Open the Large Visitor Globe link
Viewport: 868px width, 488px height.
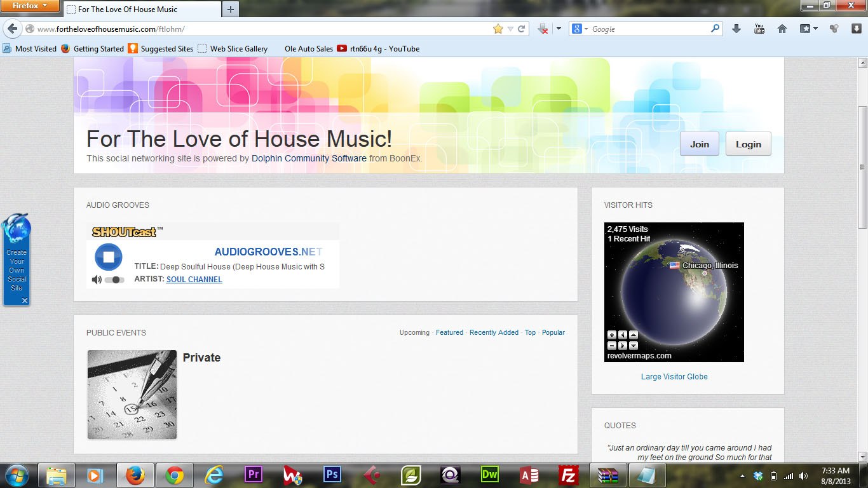coord(674,376)
